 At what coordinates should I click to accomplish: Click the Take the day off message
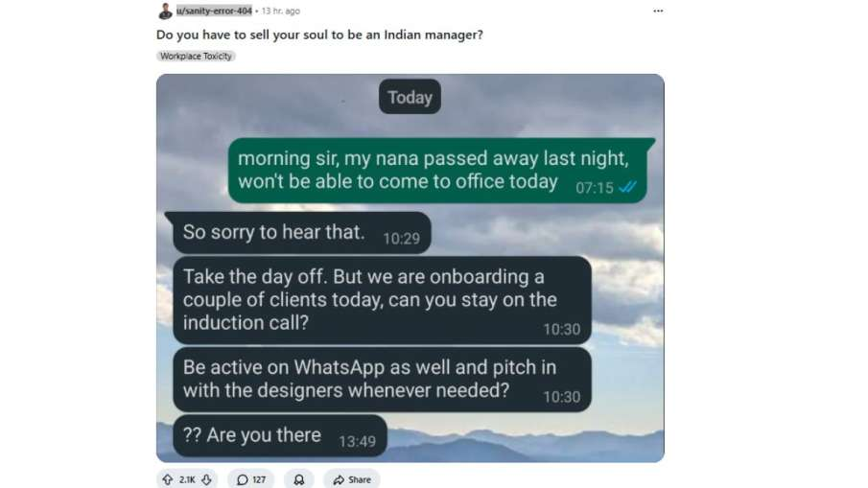click(382, 300)
